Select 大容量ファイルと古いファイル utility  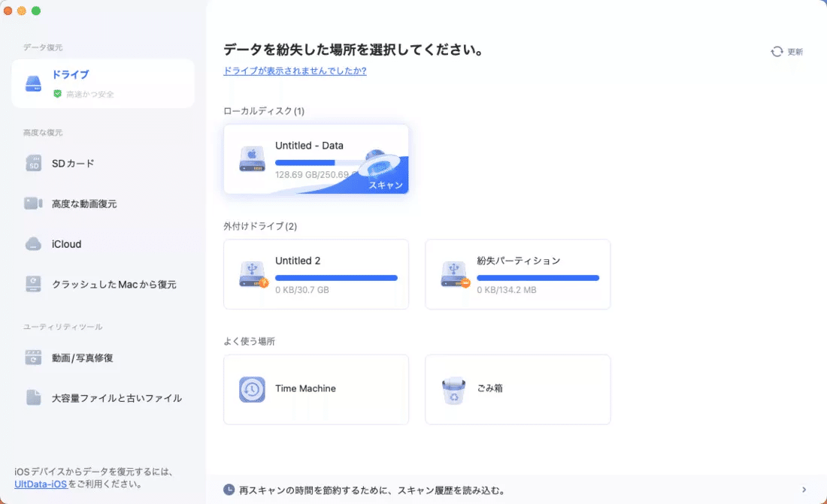pos(33,398)
